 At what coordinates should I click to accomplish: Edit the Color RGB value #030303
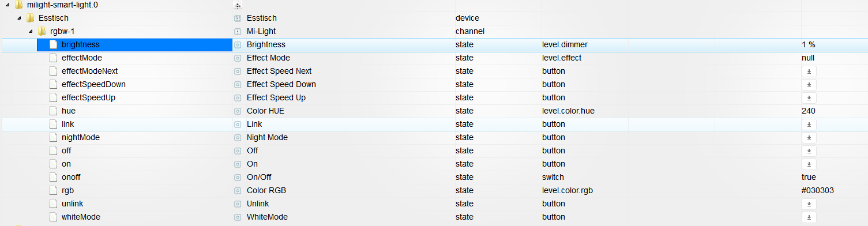pos(818,190)
